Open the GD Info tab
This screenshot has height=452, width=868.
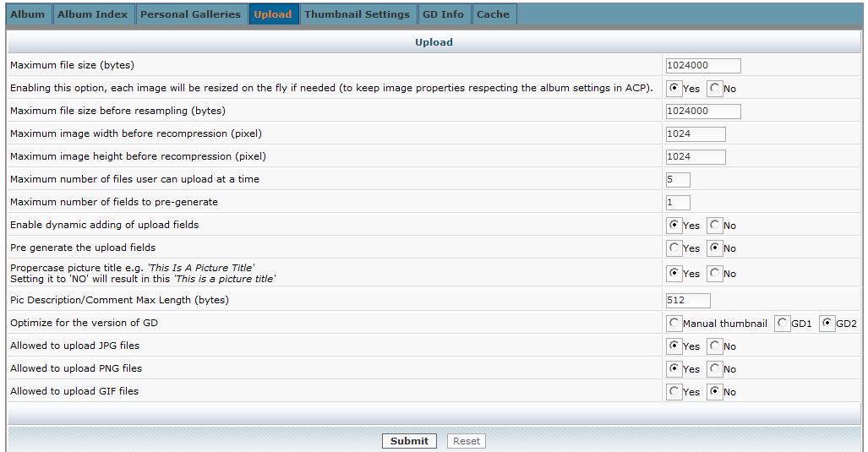[x=443, y=14]
